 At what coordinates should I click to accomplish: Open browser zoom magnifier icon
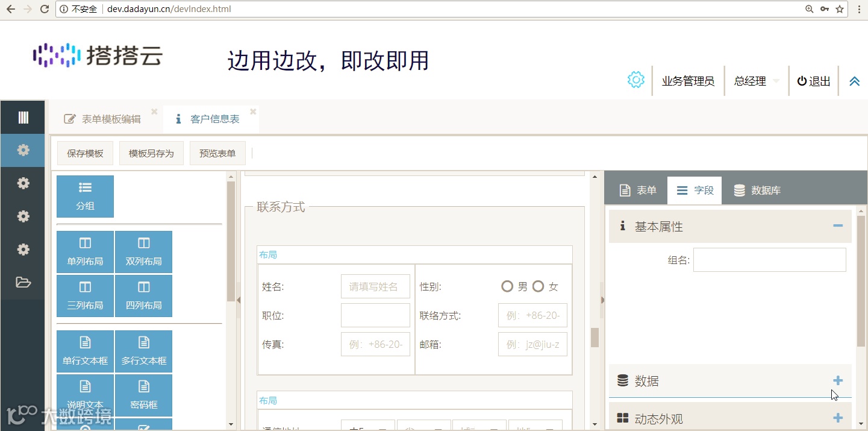(x=809, y=9)
